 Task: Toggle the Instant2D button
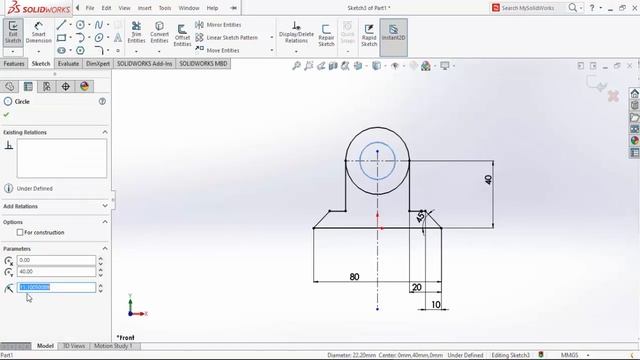point(393,37)
